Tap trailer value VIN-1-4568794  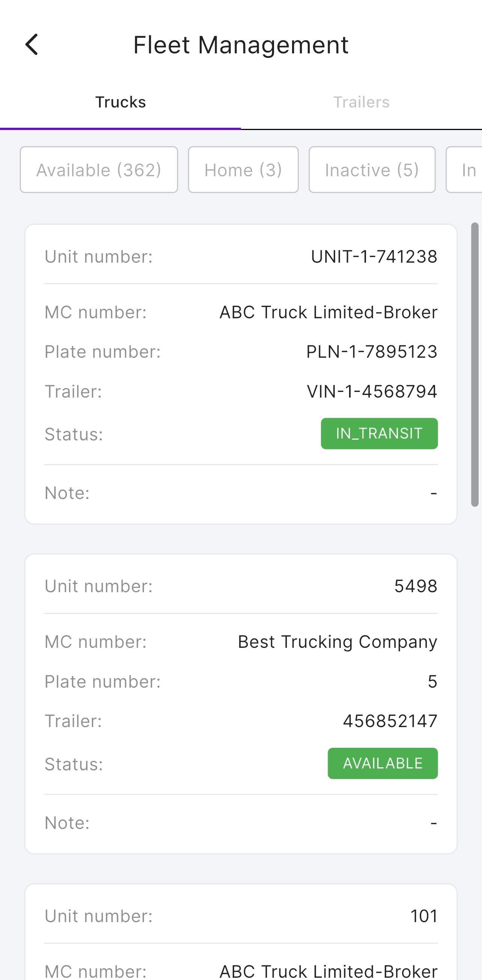pos(372,392)
